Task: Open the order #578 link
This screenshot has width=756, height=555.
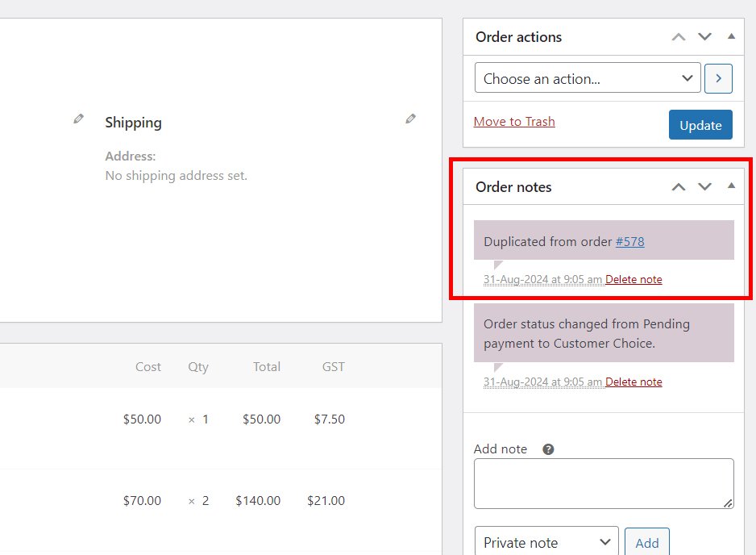Action: [629, 241]
